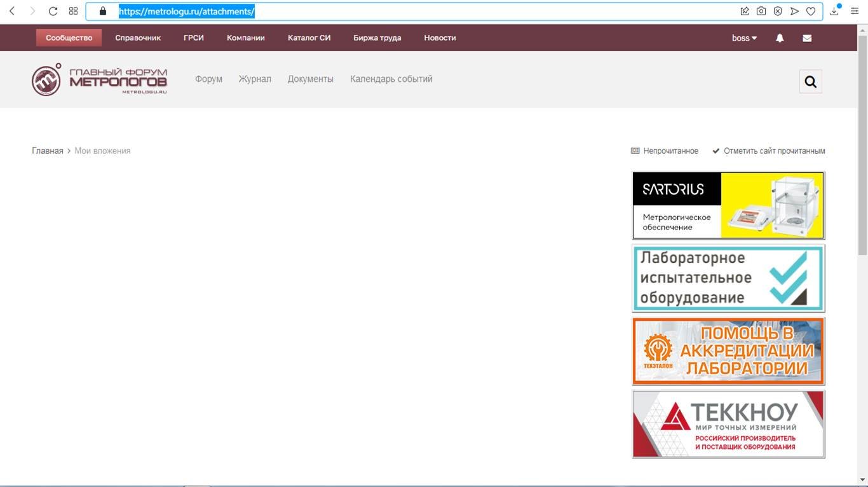The width and height of the screenshot is (868, 487).
Task: Open the Справочник menu item
Action: click(138, 38)
